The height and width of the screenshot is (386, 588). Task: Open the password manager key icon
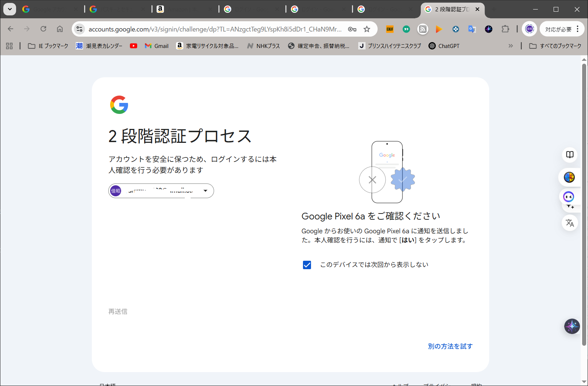tap(352, 29)
